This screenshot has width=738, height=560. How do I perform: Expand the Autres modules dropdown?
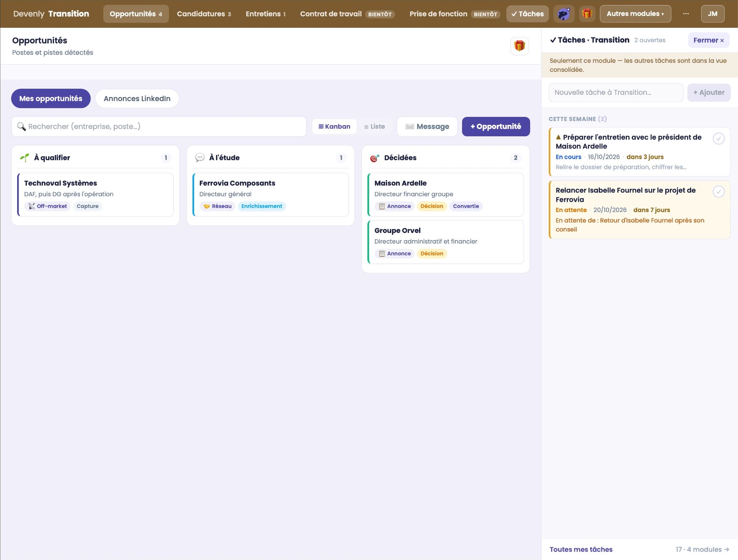click(635, 14)
